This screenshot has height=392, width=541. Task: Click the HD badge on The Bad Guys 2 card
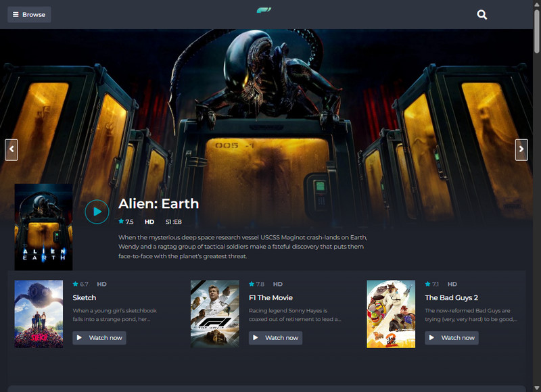(x=452, y=284)
